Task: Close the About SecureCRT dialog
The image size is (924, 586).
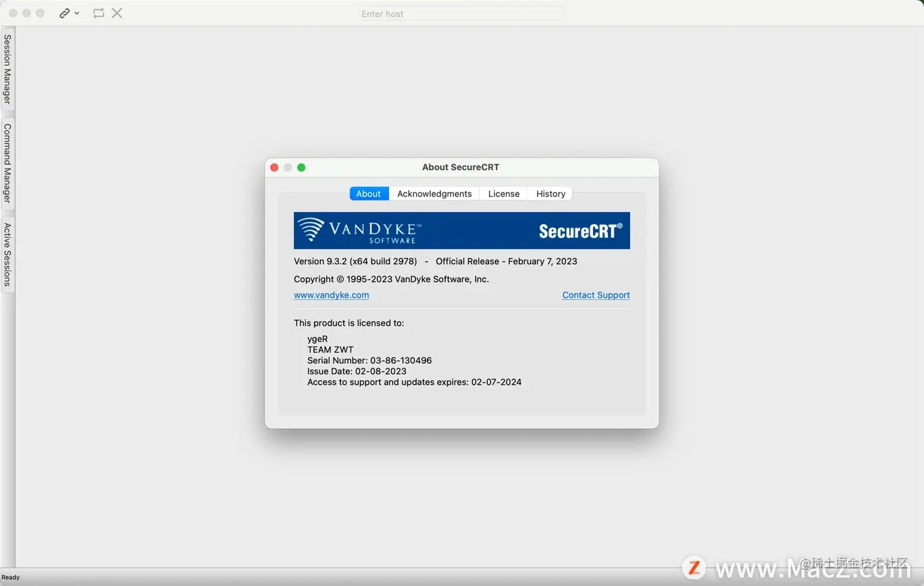Action: tap(274, 167)
